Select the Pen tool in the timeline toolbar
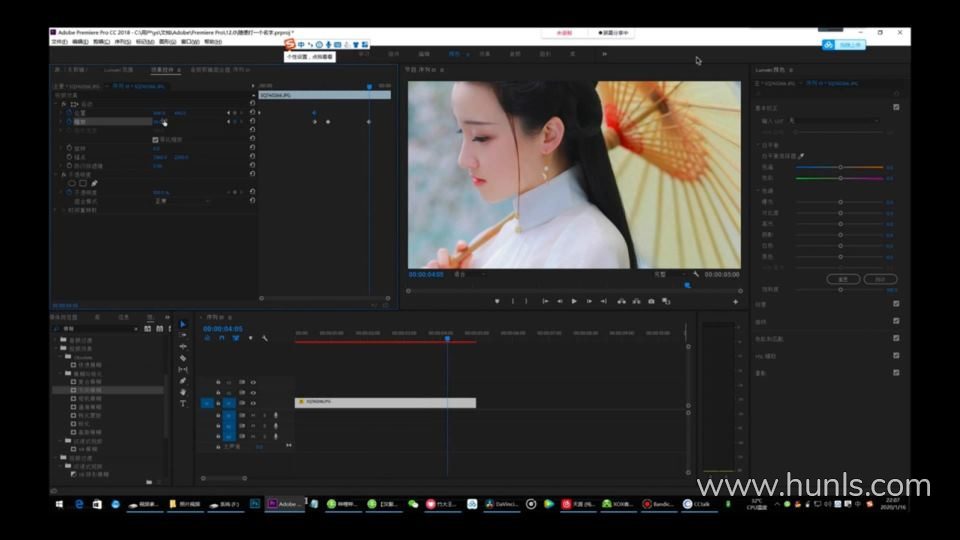The width and height of the screenshot is (960, 540). (183, 381)
